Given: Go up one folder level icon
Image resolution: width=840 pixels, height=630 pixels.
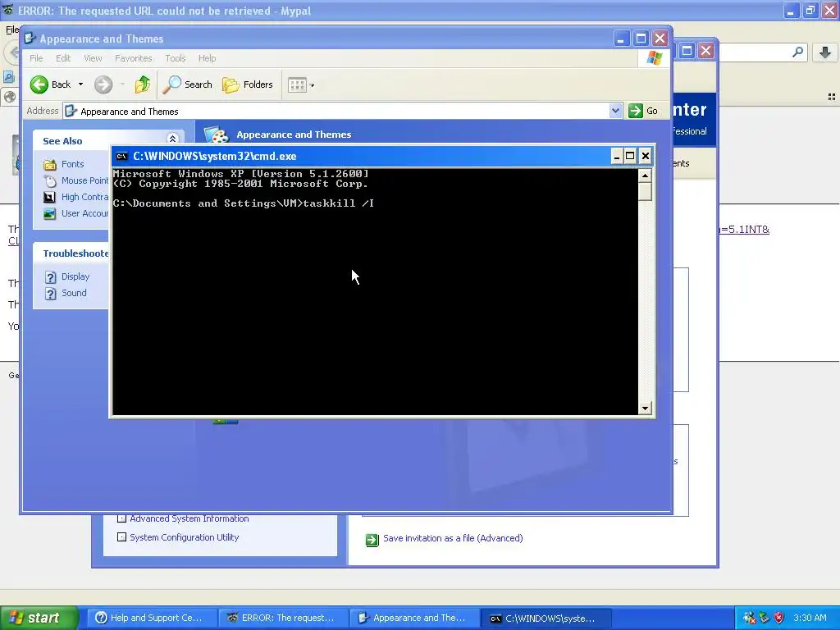Looking at the screenshot, I should tap(143, 84).
